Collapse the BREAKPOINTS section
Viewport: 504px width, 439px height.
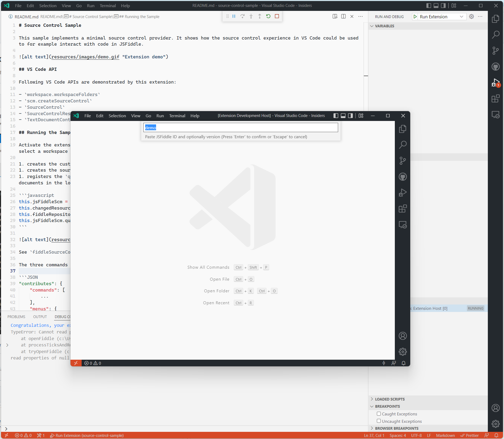coord(428,406)
